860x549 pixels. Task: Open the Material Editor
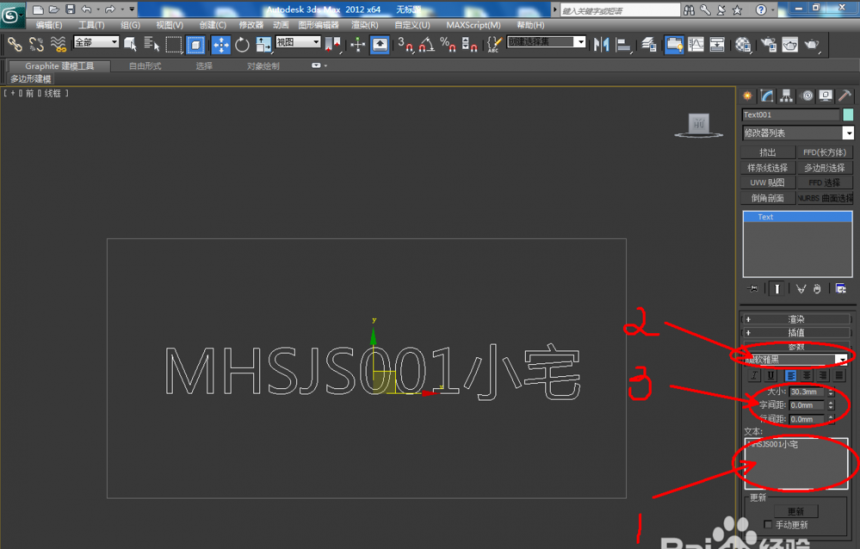(x=743, y=44)
